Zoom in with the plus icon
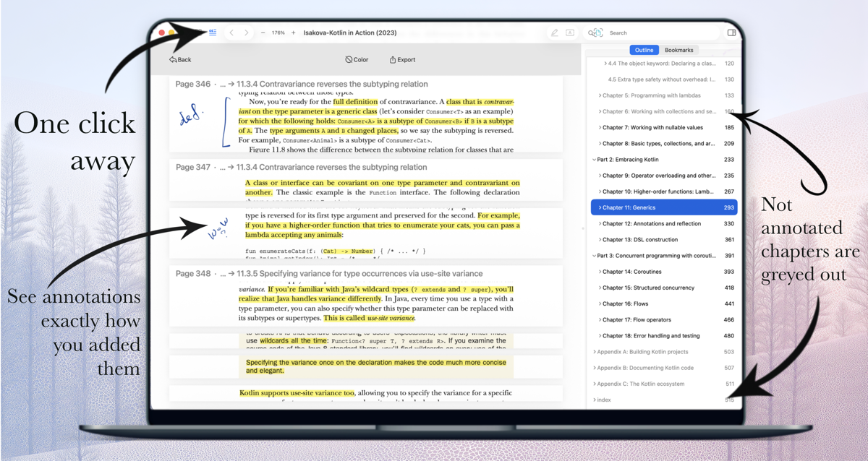 293,33
